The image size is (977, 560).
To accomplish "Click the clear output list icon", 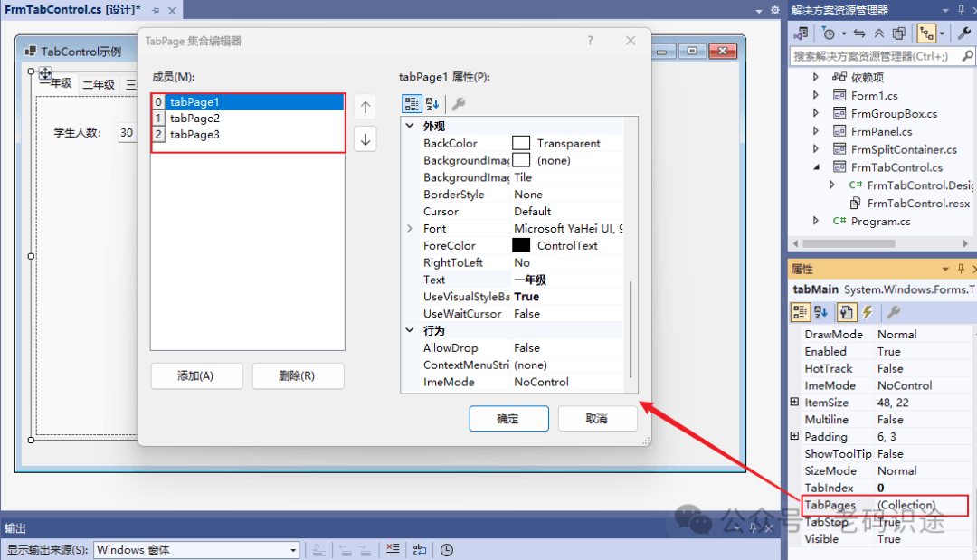I will [x=393, y=549].
